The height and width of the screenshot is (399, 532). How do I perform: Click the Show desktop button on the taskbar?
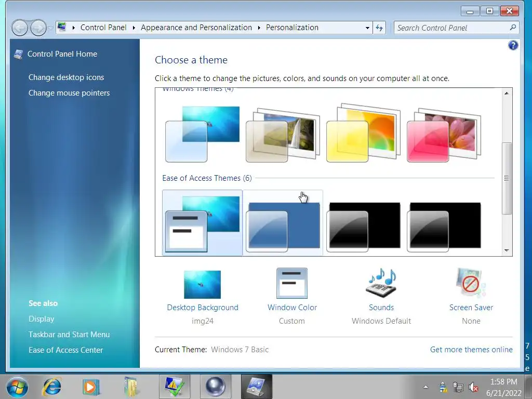point(528,387)
